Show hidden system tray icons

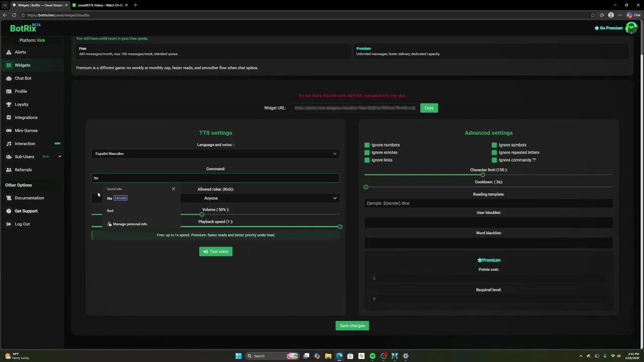coord(581,356)
